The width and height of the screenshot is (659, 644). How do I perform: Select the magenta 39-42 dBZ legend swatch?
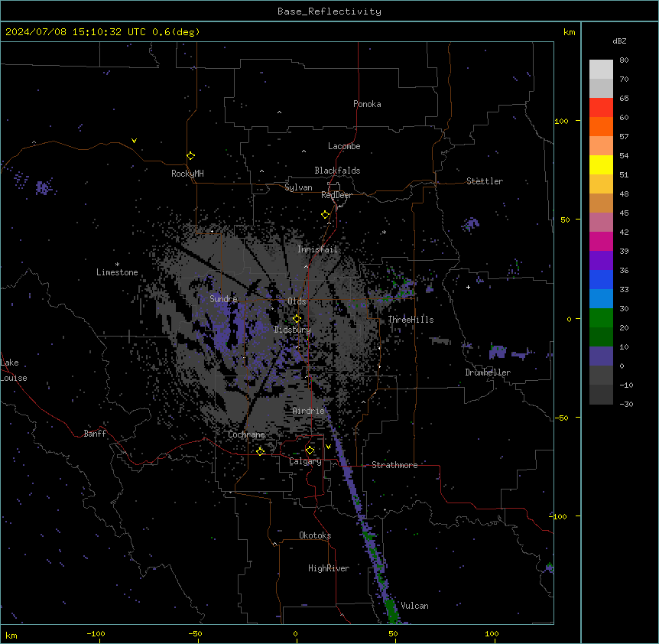click(x=601, y=241)
